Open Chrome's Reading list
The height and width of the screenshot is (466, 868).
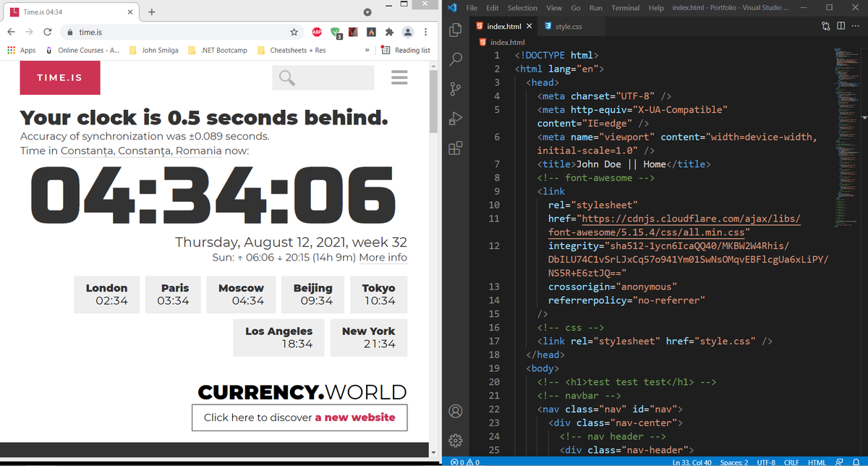coord(406,50)
